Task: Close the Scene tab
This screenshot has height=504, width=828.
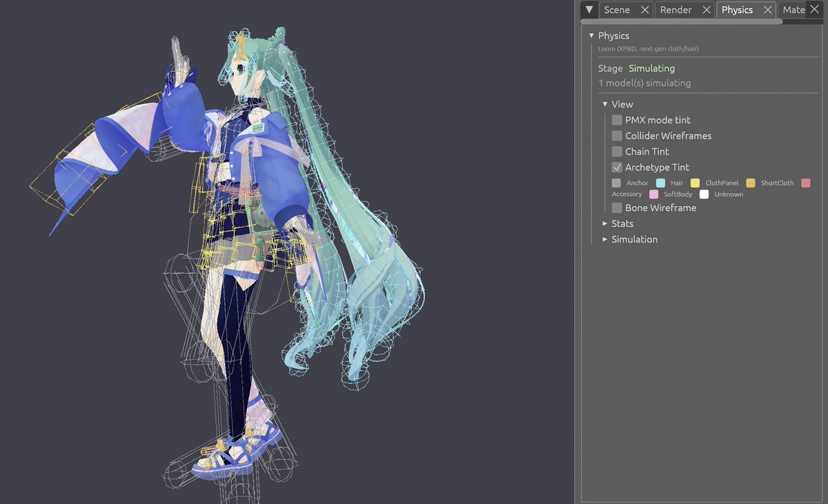Action: point(644,10)
